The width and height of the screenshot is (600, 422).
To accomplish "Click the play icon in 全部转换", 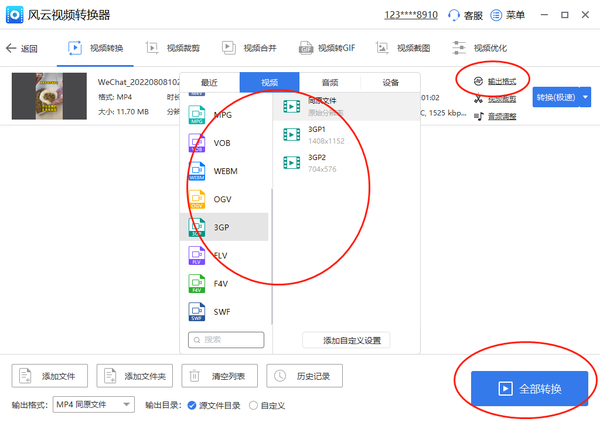I will [x=505, y=389].
